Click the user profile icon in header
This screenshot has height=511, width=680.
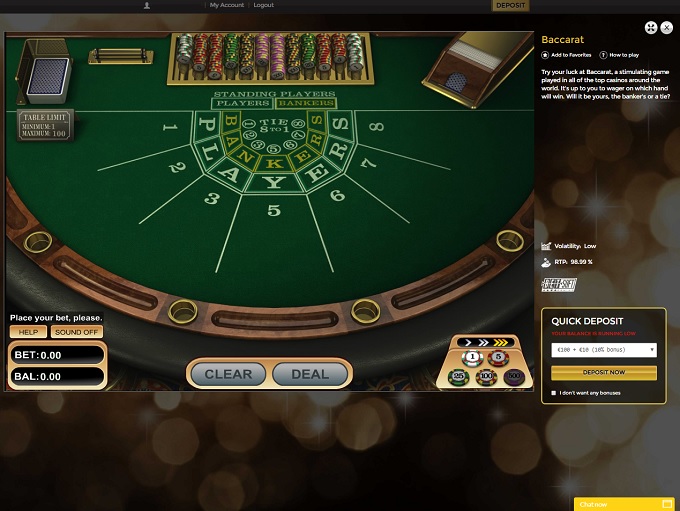coord(147,5)
